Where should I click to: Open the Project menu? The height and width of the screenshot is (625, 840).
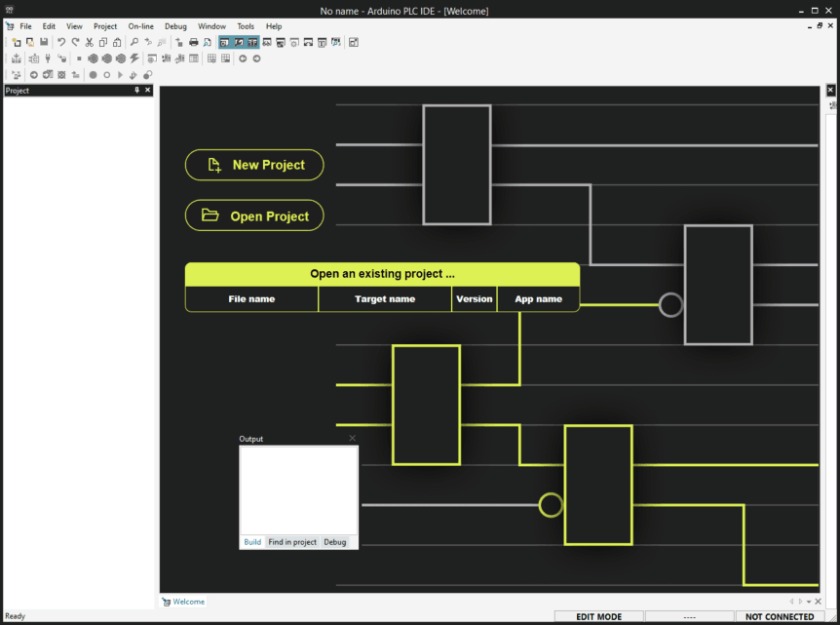[x=105, y=26]
